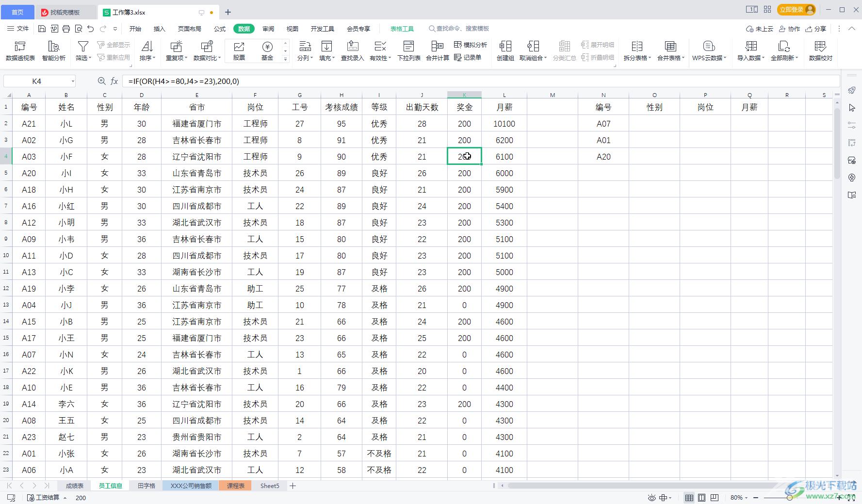Switch to the 课程表 sheet tab
This screenshot has height=504, width=862.
click(x=235, y=486)
